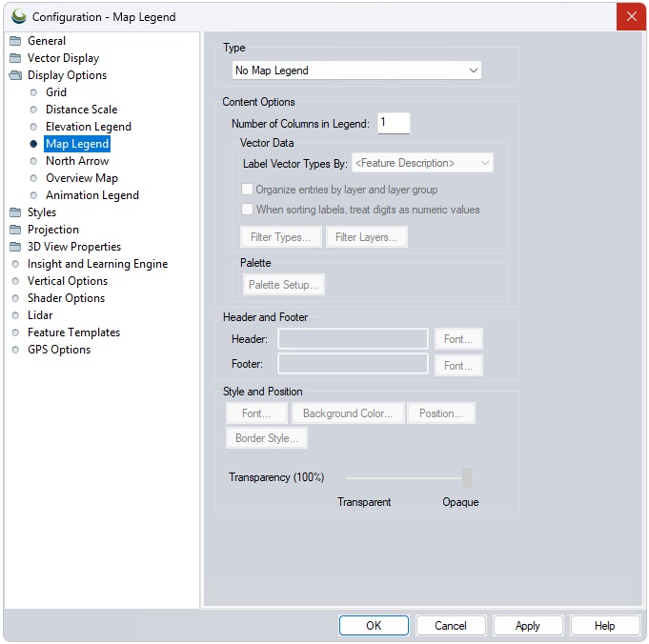Open Shader Options settings page
This screenshot has width=649, height=644.
(x=66, y=298)
